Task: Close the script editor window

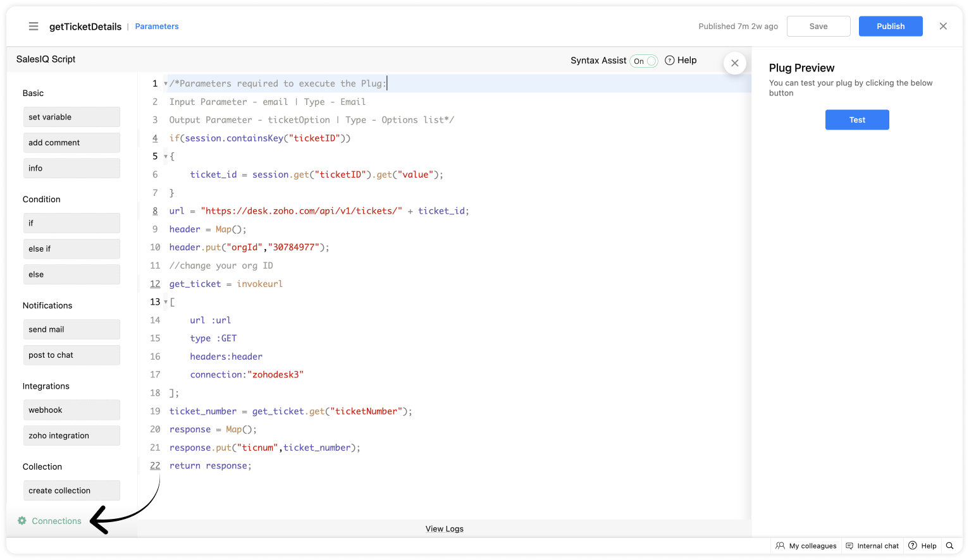Action: point(943,27)
